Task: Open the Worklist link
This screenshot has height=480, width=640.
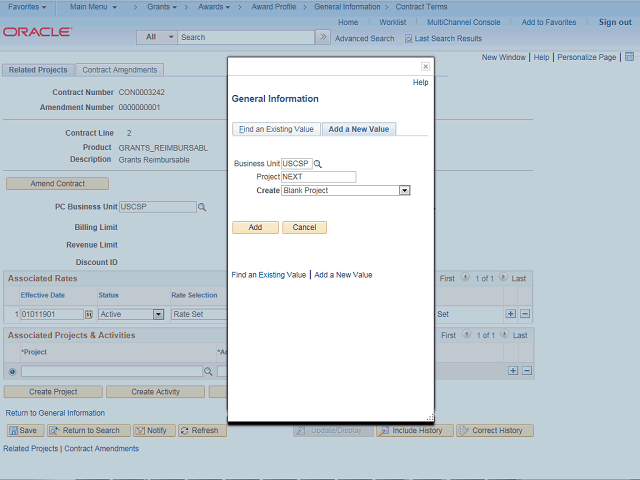Action: click(x=392, y=22)
